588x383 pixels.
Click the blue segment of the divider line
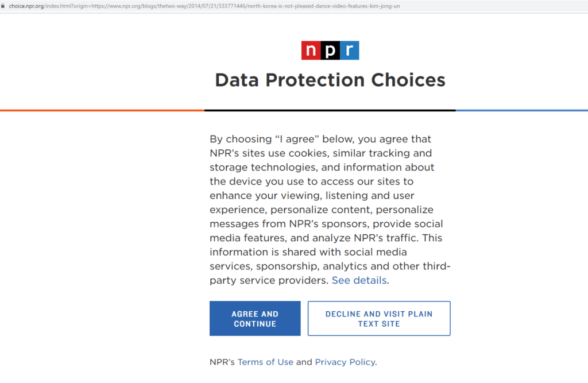coord(521,110)
